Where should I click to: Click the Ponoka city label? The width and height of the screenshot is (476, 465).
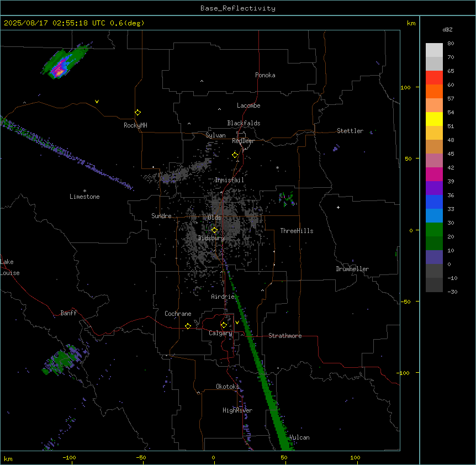coord(265,75)
